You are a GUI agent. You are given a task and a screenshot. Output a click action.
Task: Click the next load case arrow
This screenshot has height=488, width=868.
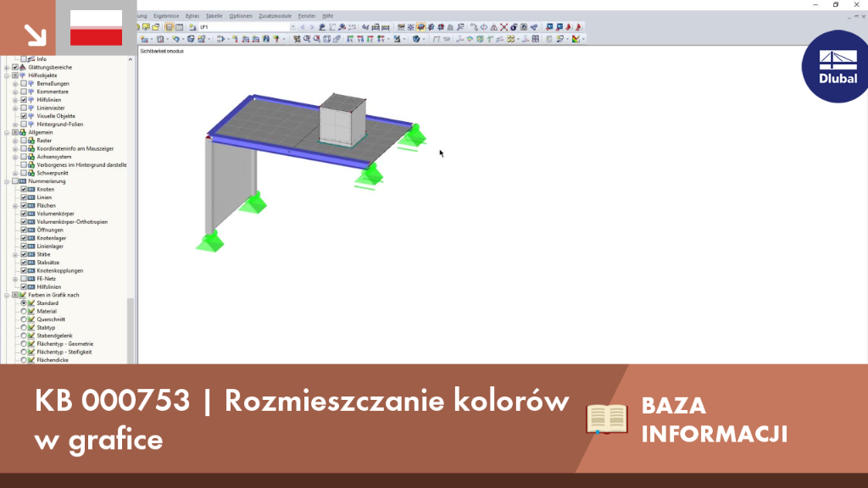click(x=312, y=26)
